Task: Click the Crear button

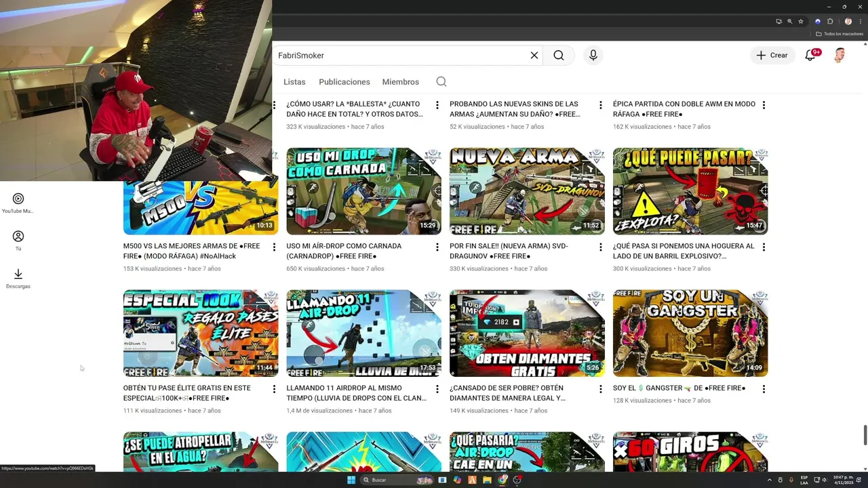Action: click(x=772, y=56)
